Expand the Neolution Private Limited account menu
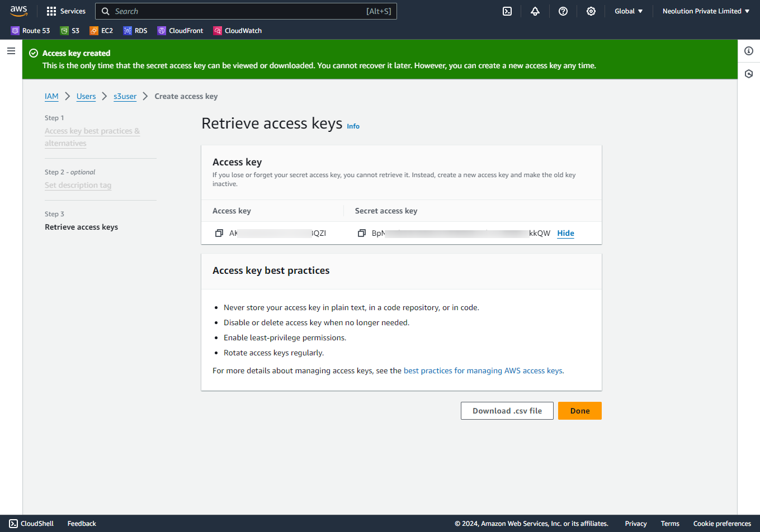This screenshot has height=532, width=760. [706, 11]
